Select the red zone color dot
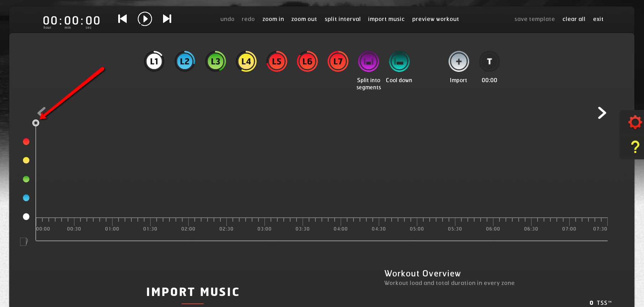644x307 pixels. pos(26,142)
